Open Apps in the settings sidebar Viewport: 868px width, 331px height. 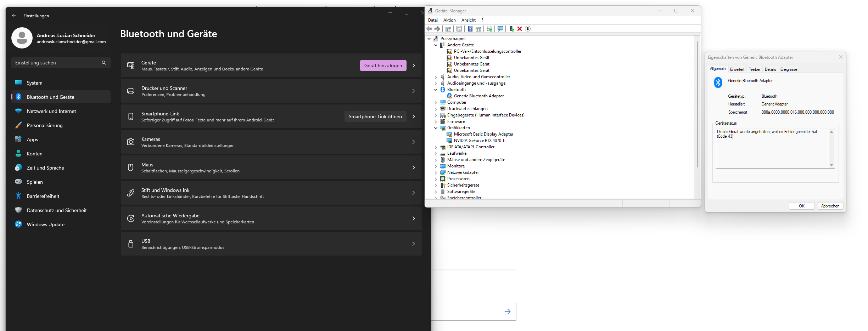tap(61, 139)
